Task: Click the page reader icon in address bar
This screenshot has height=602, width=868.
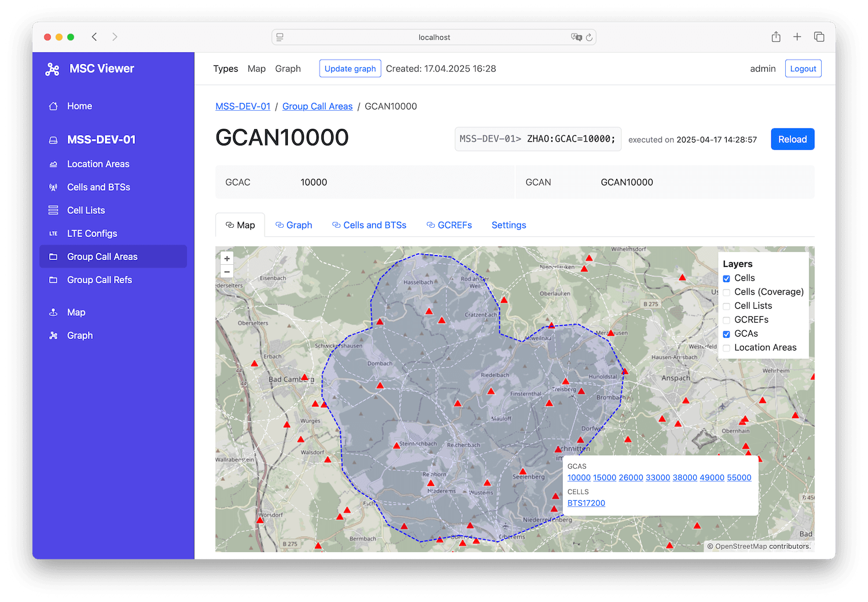Action: click(x=280, y=37)
